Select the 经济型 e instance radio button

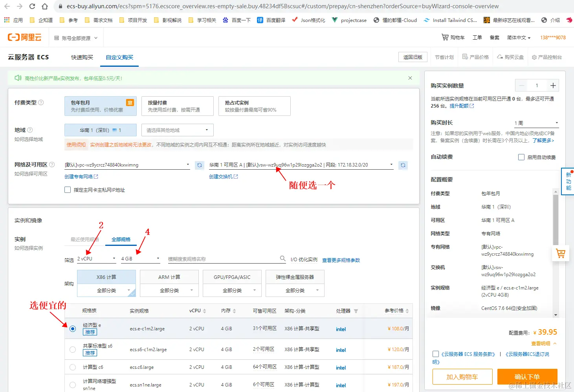pyautogui.click(x=73, y=329)
